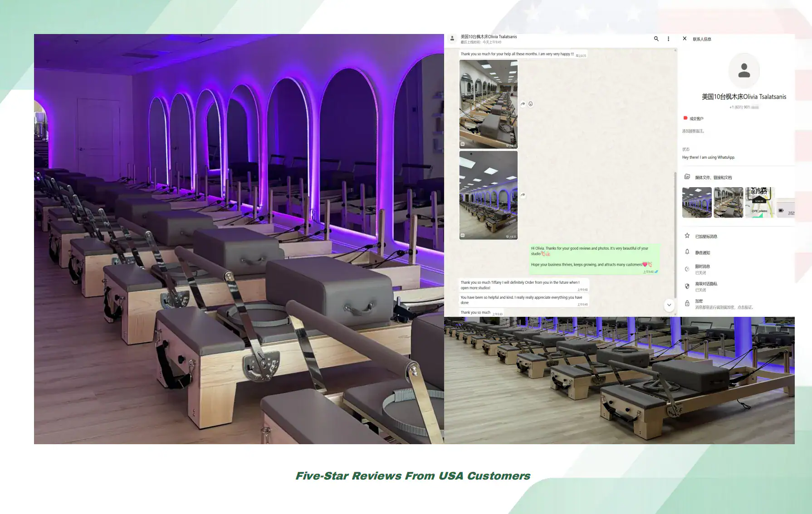
Task: Forward the second studio photo message
Action: pos(523,195)
